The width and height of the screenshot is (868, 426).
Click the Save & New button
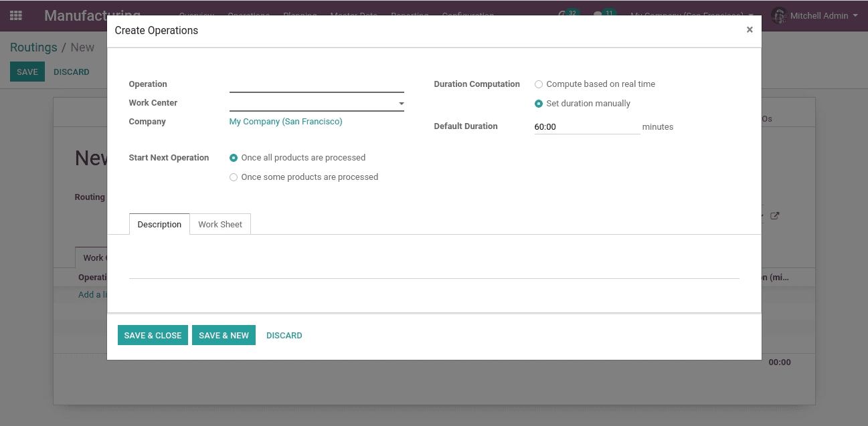pos(224,335)
